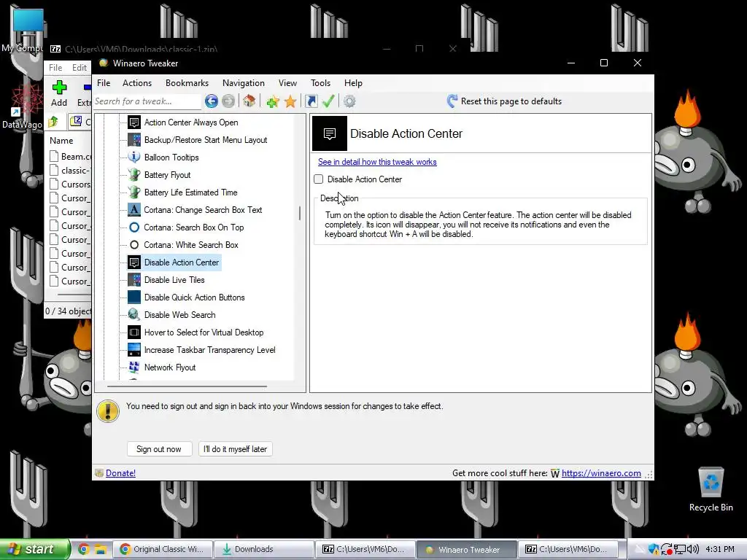The width and height of the screenshot is (747, 560).
Task: Click the green checkmark toolbar icon
Action: click(x=328, y=101)
